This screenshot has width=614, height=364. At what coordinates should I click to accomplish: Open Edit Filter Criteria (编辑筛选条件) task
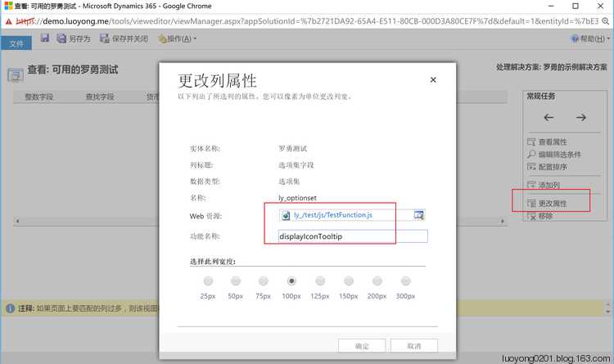coord(554,155)
